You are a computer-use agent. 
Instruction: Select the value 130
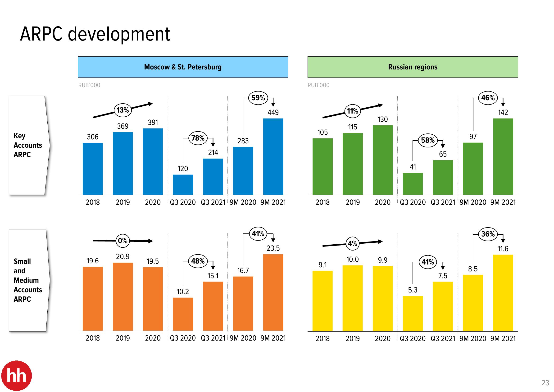pos(383,119)
